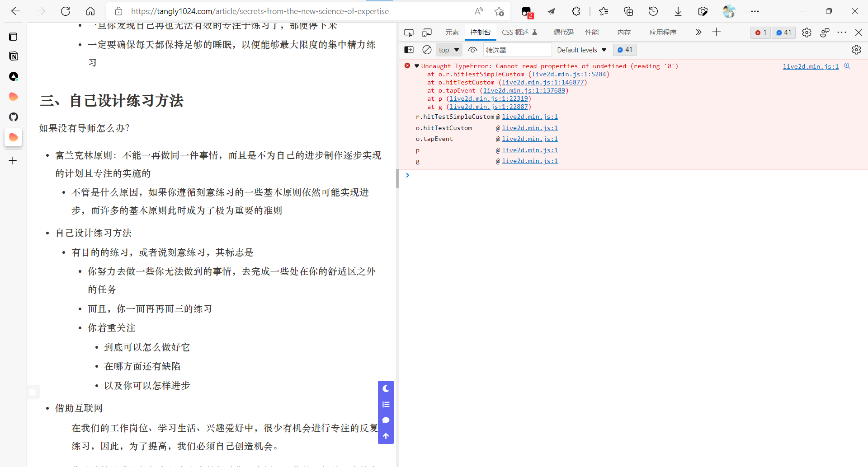Image resolution: width=868 pixels, height=467 pixels.
Task: Focus the 筛选器 filter input
Action: click(517, 50)
